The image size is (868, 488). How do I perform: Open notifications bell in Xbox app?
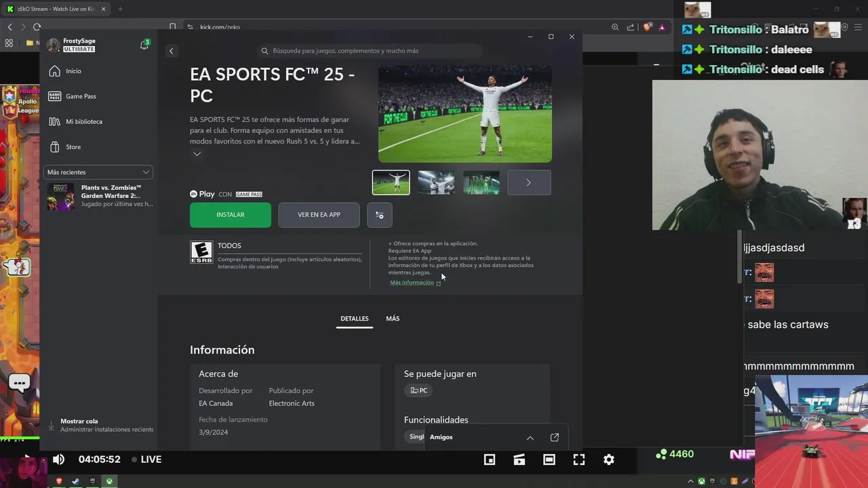point(144,45)
